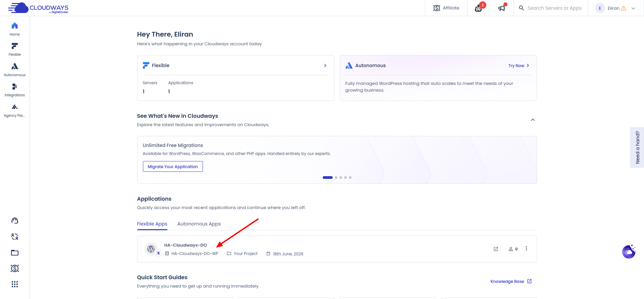
Task: Click the sidebar affiliate dollar badge icon
Action: [x=15, y=268]
